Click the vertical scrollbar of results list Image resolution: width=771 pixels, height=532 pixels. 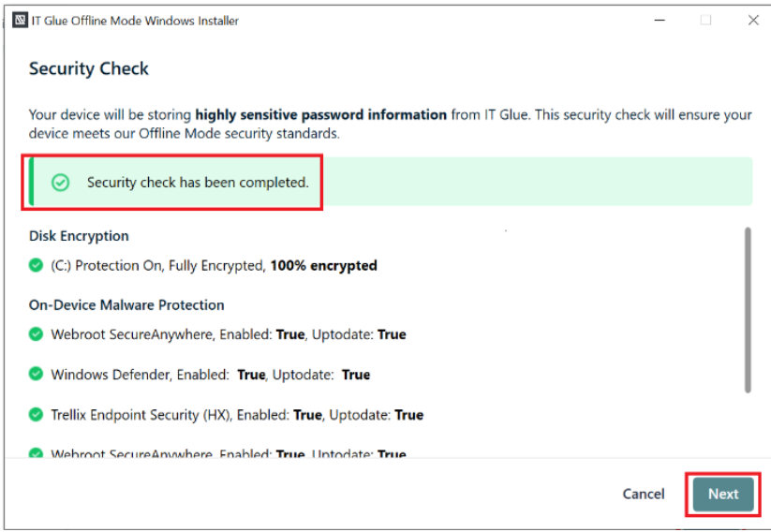[x=748, y=310]
